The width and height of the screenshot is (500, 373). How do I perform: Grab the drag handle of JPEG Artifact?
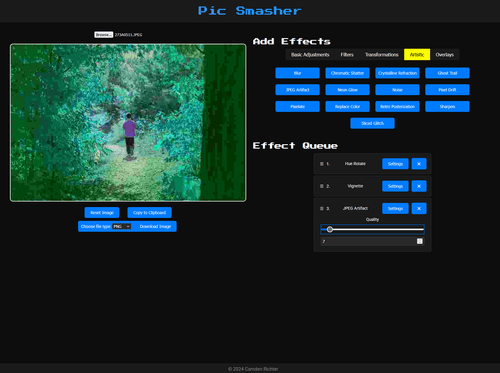click(x=322, y=208)
